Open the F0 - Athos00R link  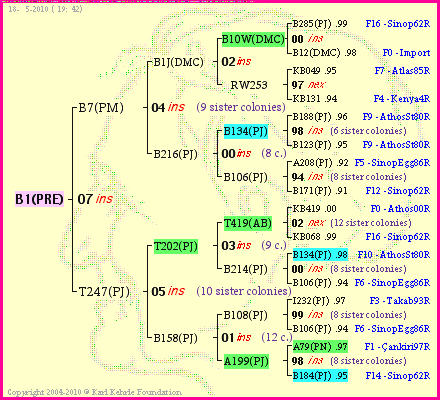tap(400, 209)
